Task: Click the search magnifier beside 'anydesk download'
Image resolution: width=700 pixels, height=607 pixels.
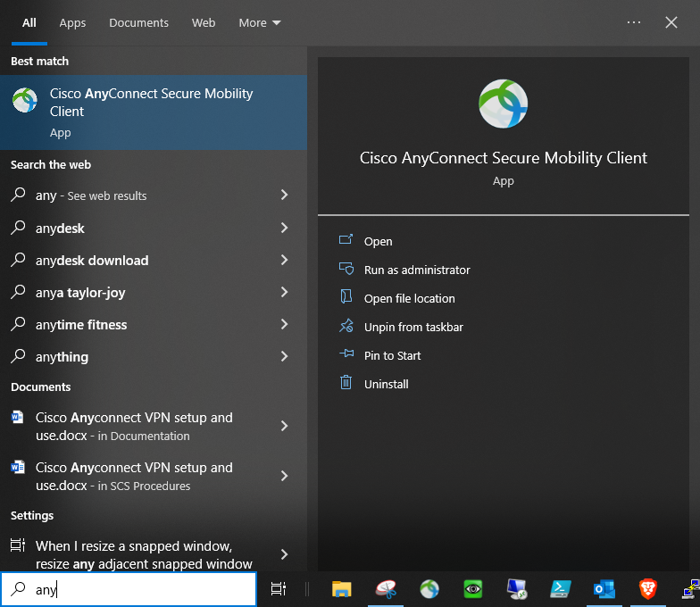Action: 18,259
